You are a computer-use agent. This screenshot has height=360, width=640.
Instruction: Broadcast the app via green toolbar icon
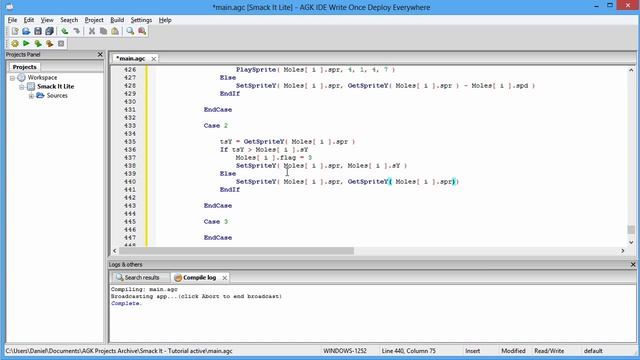click(38, 43)
